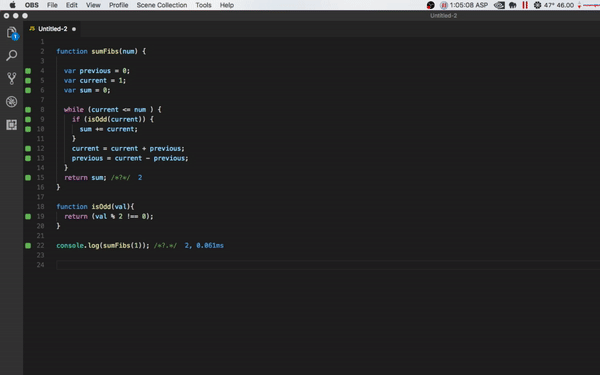Click 'current = current + previous;' line
This screenshot has width=600, height=375.
[x=128, y=148]
